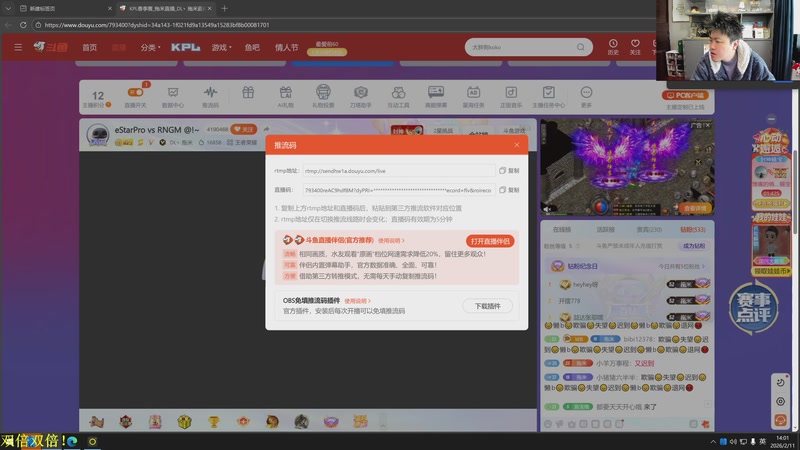Open the AI礼物 icon

[x=285, y=96]
